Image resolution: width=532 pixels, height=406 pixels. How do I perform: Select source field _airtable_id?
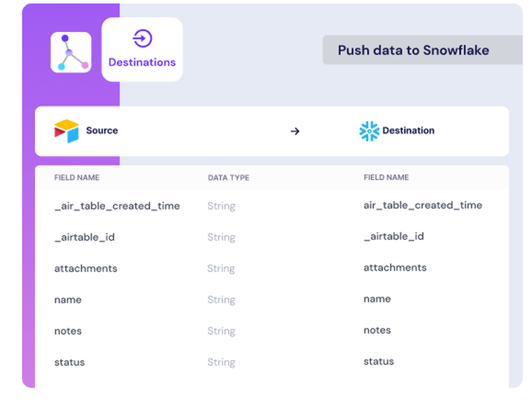tap(85, 237)
